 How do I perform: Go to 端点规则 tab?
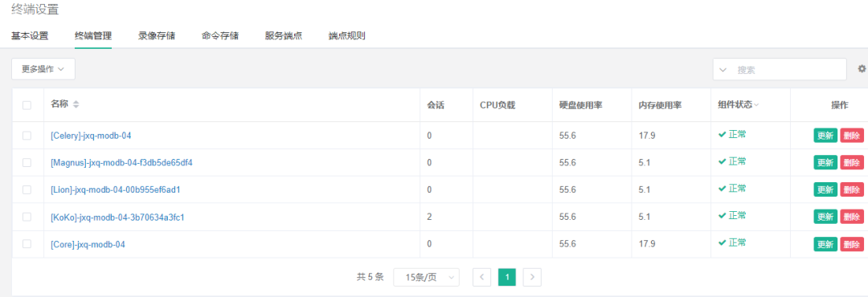(346, 36)
